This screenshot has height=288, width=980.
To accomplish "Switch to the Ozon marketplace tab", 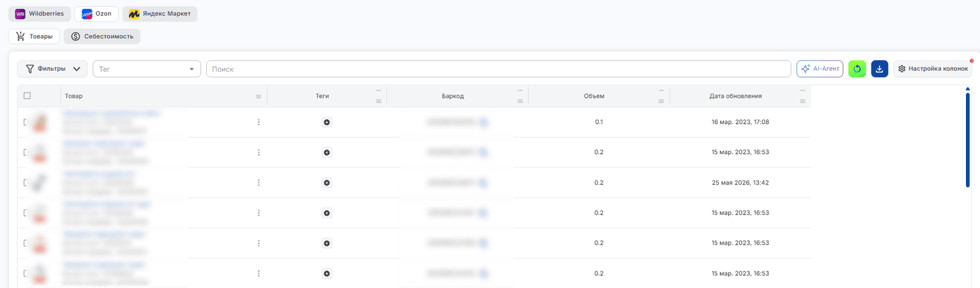I will (96, 13).
